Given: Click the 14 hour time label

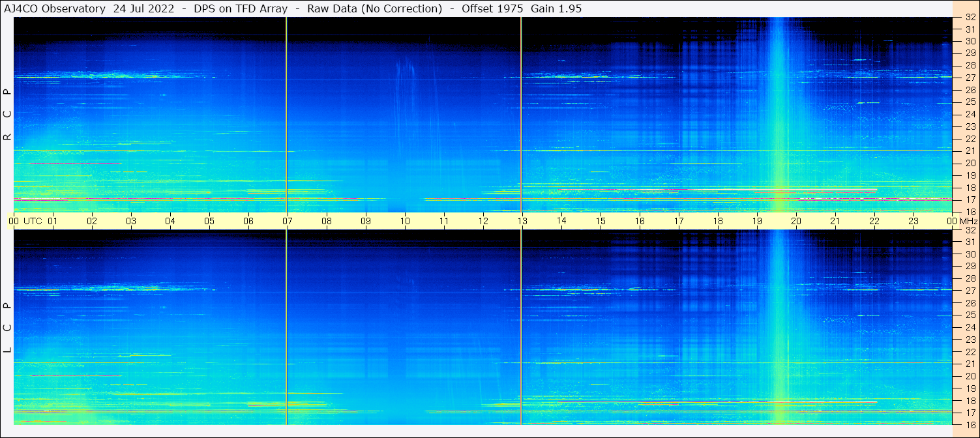Looking at the screenshot, I should [561, 221].
